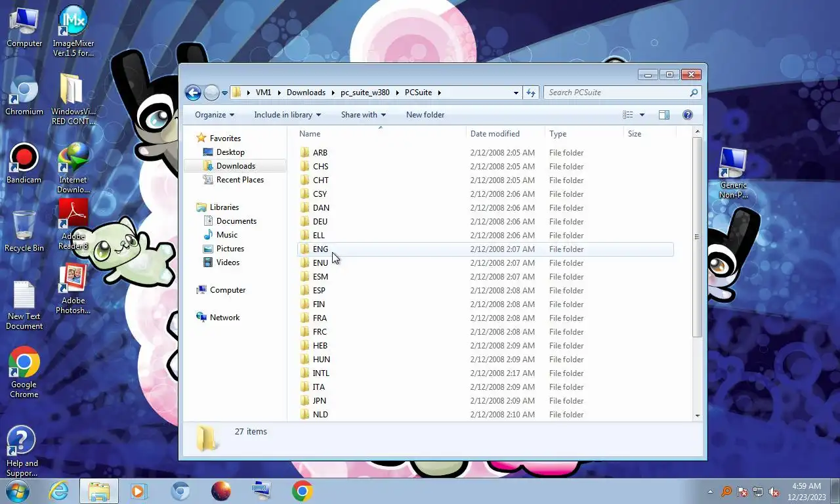Screen dimensions: 840x504
Task: Sort by the Date modified column
Action: 505,134
